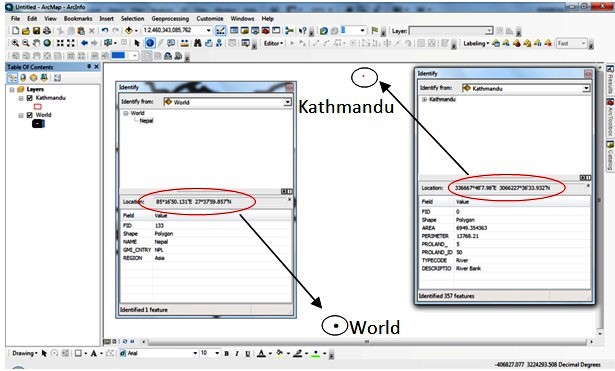The image size is (615, 371).
Task: Select Nepal in the Identify tree
Action: pyautogui.click(x=146, y=121)
